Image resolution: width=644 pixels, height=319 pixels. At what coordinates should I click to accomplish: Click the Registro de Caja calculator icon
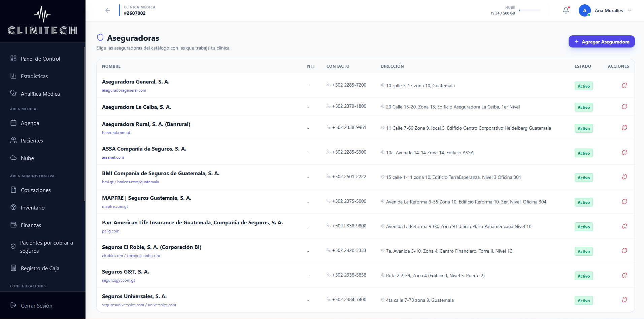[x=13, y=268]
